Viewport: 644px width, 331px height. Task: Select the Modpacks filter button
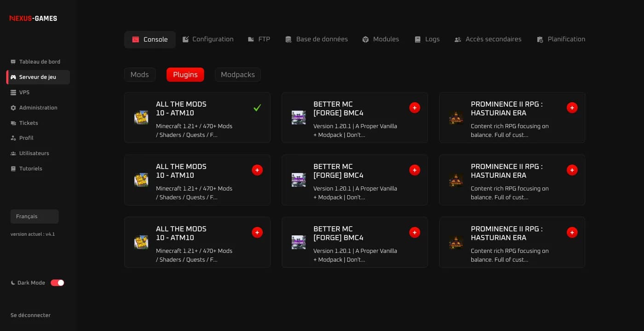238,75
